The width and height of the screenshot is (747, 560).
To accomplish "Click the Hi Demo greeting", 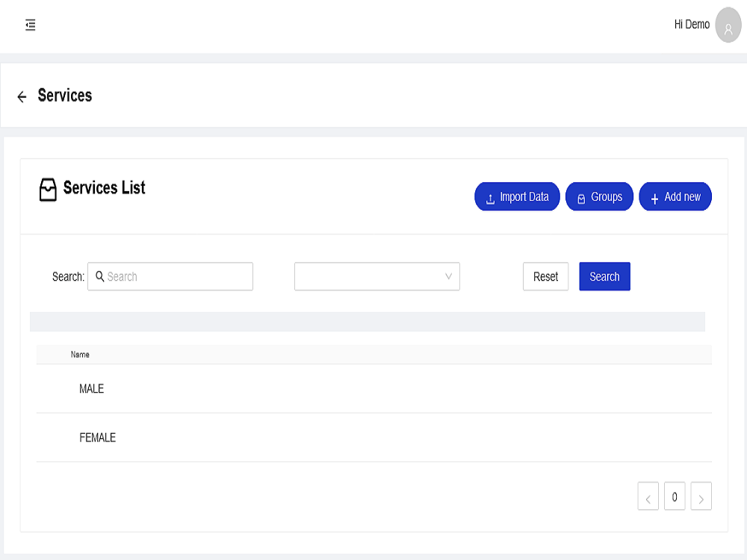I will (x=692, y=25).
